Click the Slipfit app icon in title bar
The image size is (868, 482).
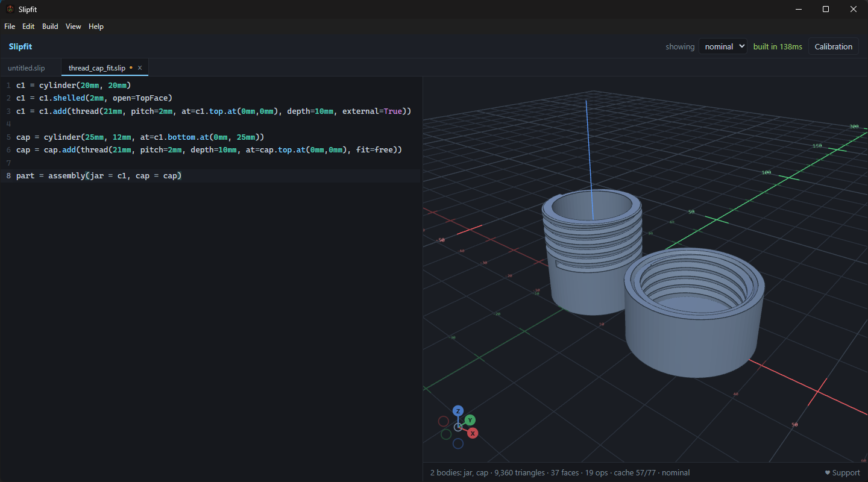pyautogui.click(x=10, y=9)
